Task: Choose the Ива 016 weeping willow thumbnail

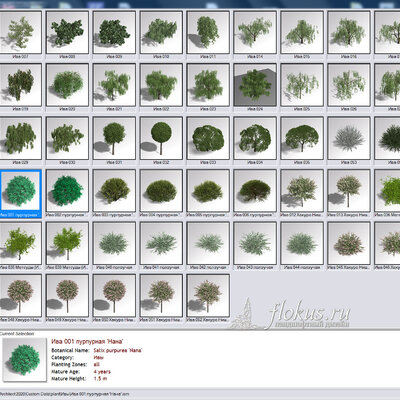Action: coord(349,32)
